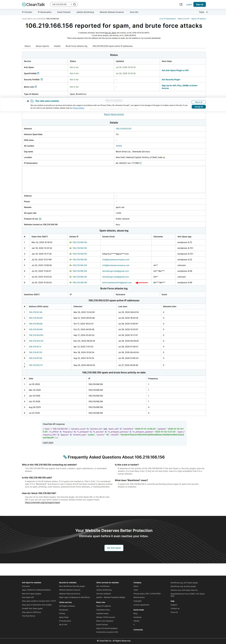Open Email Checker in the navigation bar
The width and height of the screenshot is (226, 644).
64,12
